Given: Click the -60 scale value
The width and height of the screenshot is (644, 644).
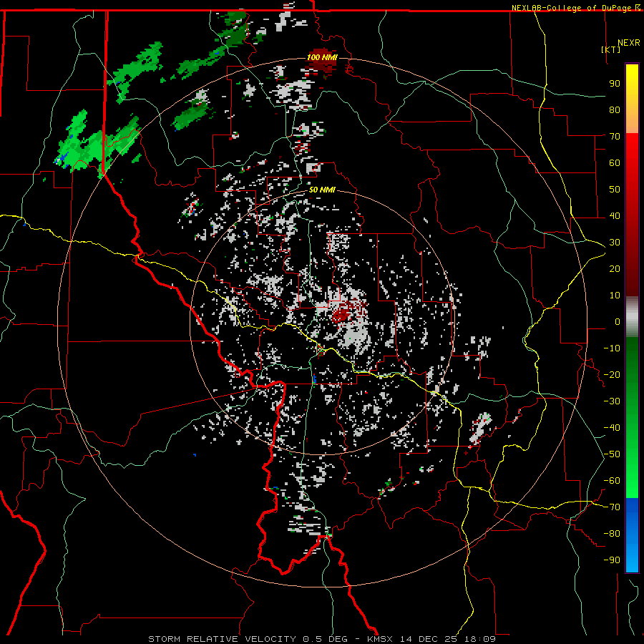Looking at the screenshot, I should (612, 481).
